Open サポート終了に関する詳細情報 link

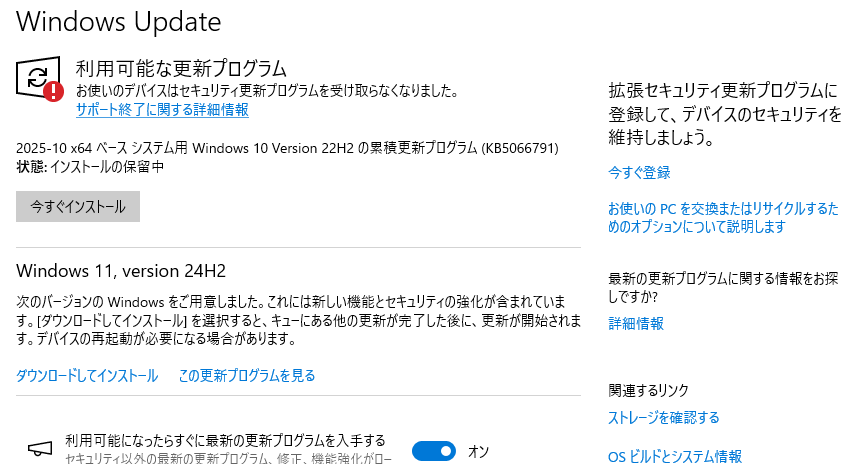162,110
